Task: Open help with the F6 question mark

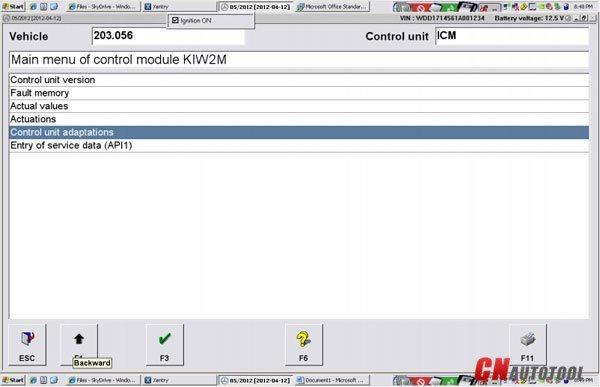Action: (304, 345)
